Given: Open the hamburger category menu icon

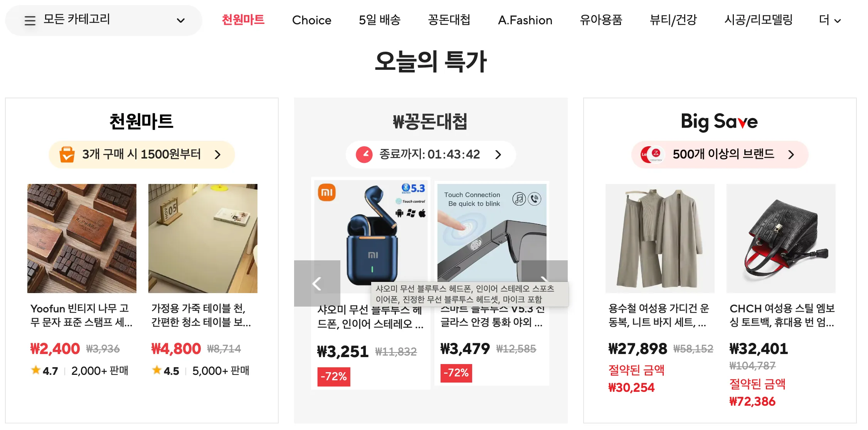Looking at the screenshot, I should [30, 20].
